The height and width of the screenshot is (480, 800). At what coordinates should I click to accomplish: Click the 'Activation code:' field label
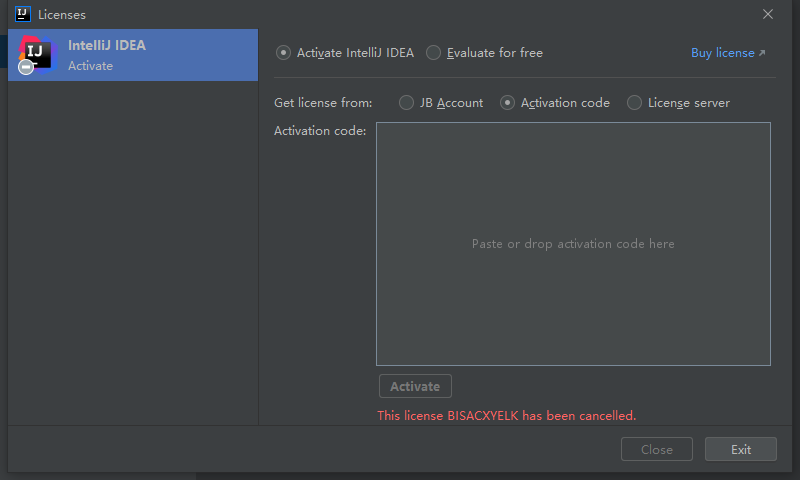[x=320, y=131]
